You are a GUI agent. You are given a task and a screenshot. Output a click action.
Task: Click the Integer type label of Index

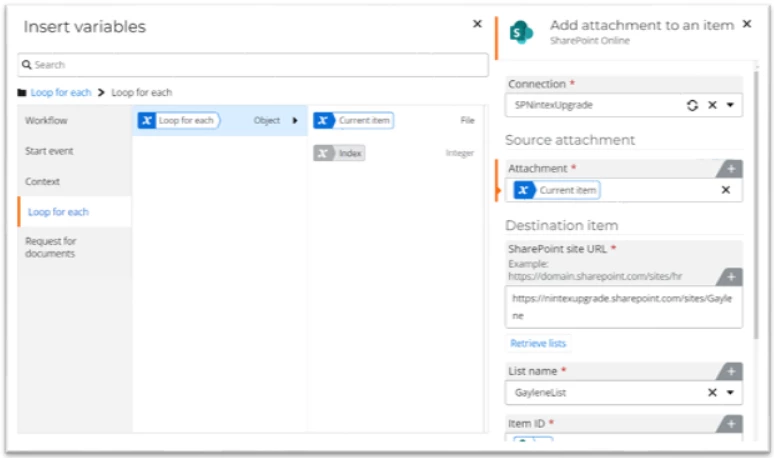click(x=460, y=153)
